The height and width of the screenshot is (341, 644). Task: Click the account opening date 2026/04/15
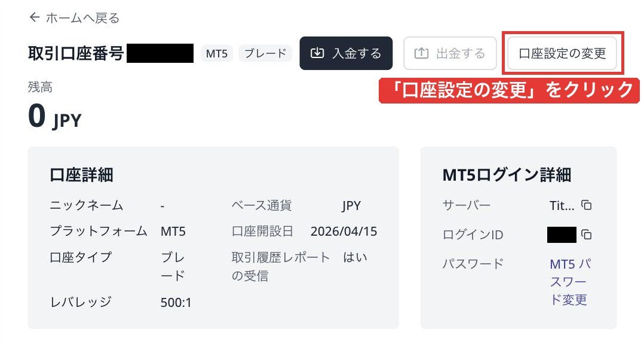point(344,231)
